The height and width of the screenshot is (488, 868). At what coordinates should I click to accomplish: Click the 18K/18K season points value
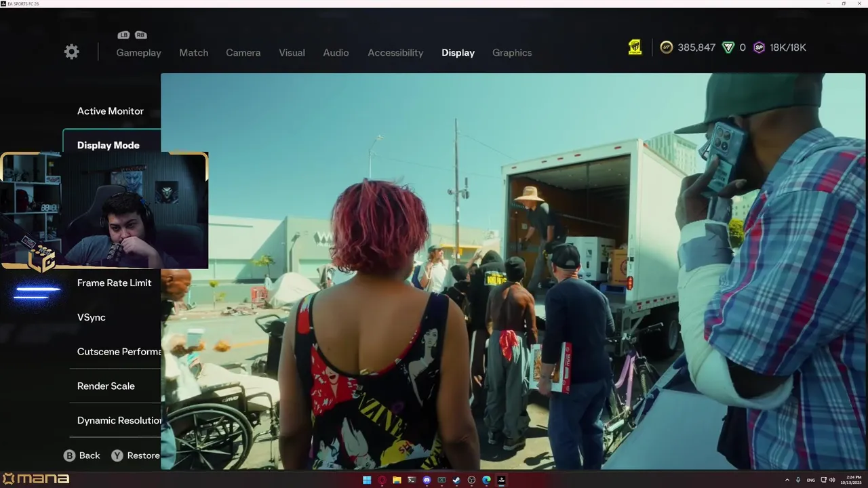pyautogui.click(x=788, y=47)
